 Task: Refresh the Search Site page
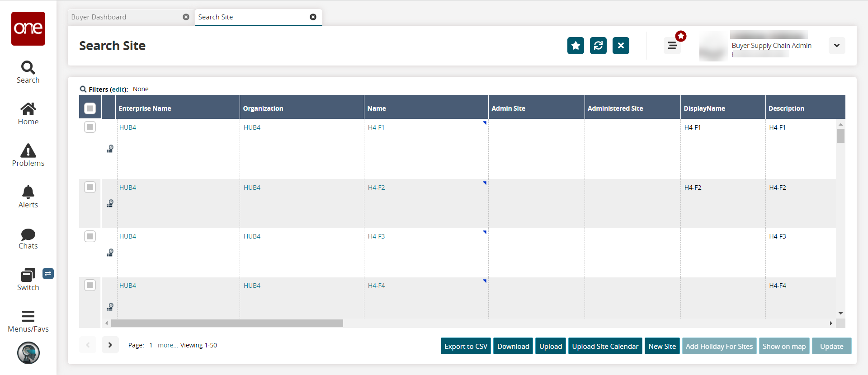[598, 46]
